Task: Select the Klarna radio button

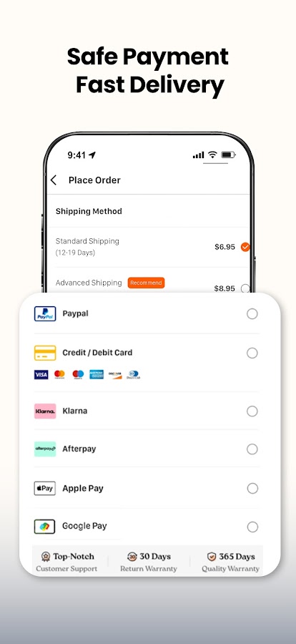Action: point(252,411)
